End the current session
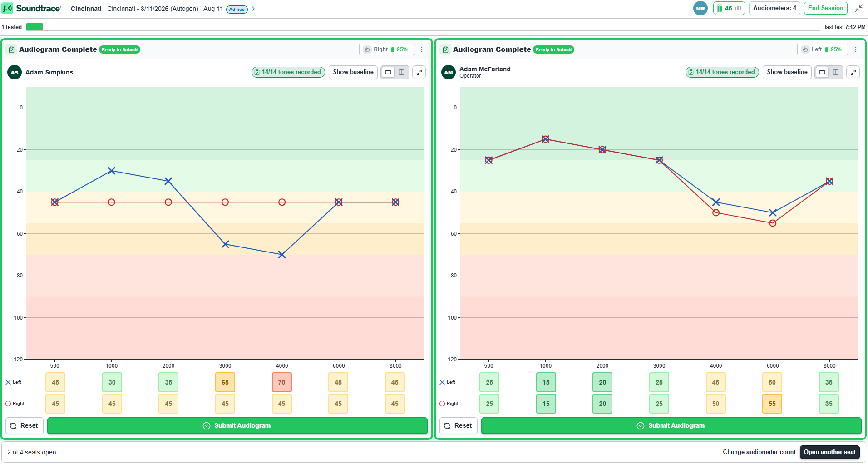This screenshot has height=464, width=868. pos(825,8)
